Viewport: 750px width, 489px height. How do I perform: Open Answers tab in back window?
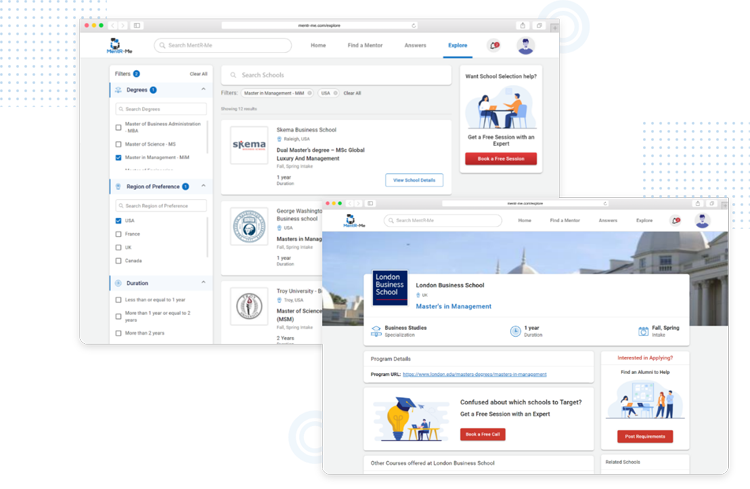coord(415,45)
